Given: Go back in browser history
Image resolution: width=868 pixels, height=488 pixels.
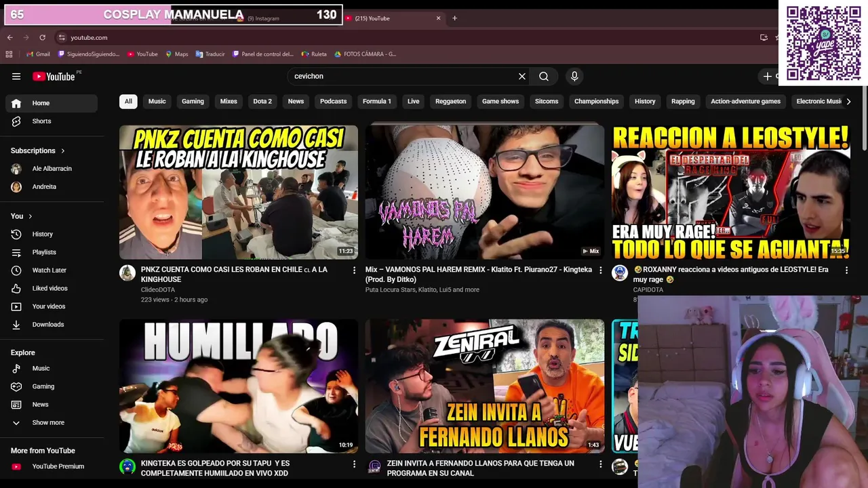Looking at the screenshot, I should 9,38.
